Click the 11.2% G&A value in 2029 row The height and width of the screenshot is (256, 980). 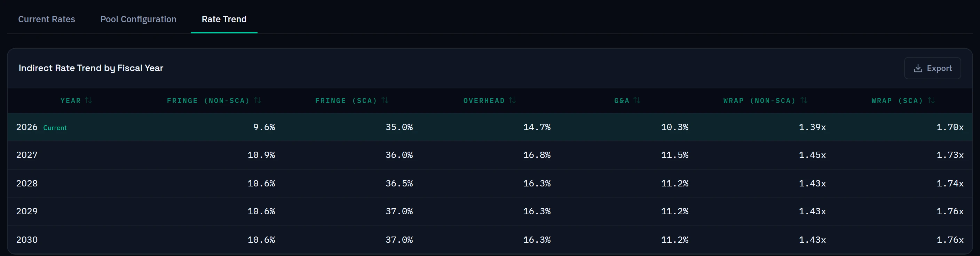pyautogui.click(x=674, y=211)
